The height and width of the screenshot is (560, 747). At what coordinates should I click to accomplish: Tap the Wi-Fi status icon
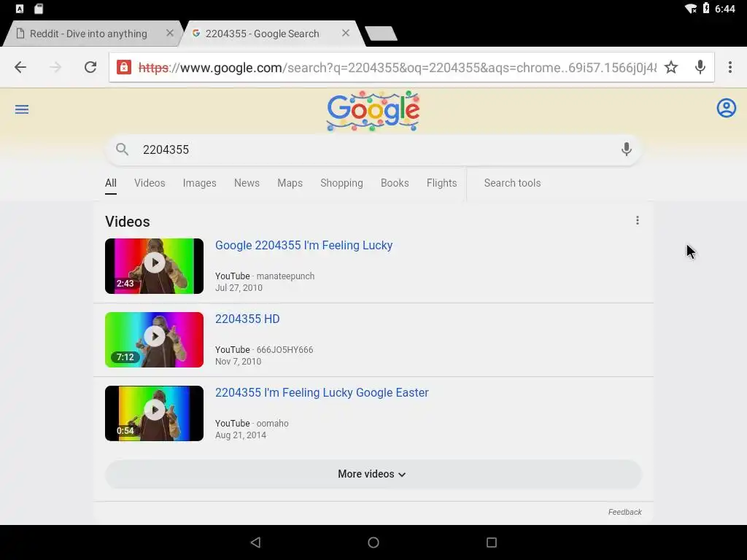pyautogui.click(x=690, y=9)
